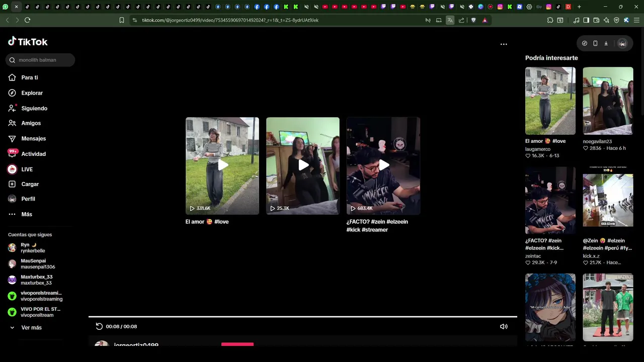Bookmark this page
This screenshot has width=644, height=362.
121,20
